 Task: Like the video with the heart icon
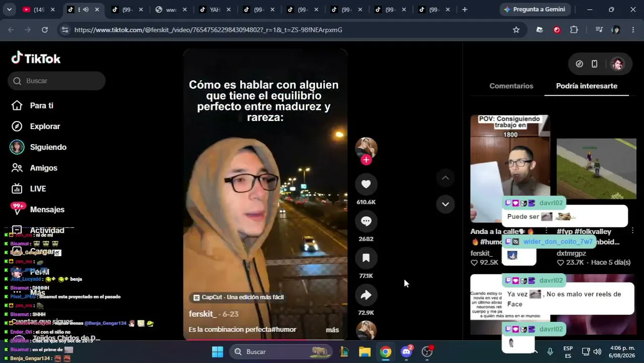click(x=366, y=184)
